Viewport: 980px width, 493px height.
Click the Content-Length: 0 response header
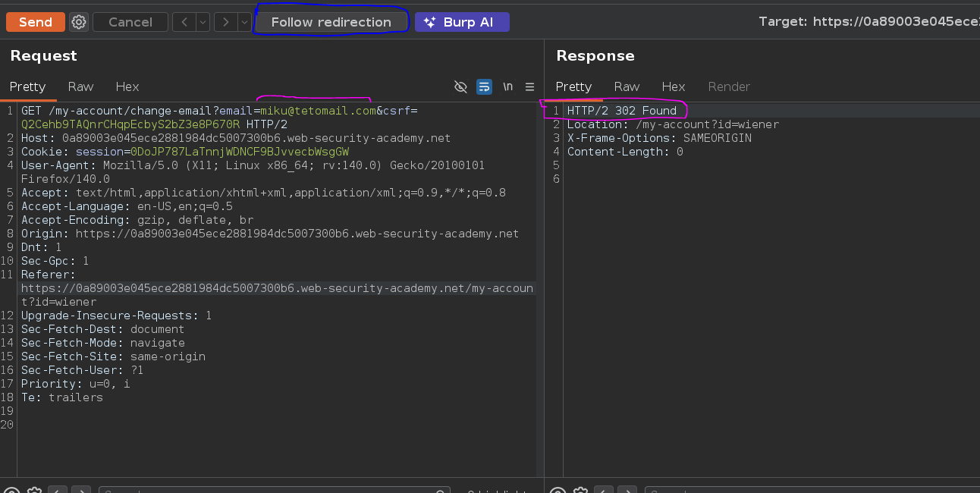625,152
